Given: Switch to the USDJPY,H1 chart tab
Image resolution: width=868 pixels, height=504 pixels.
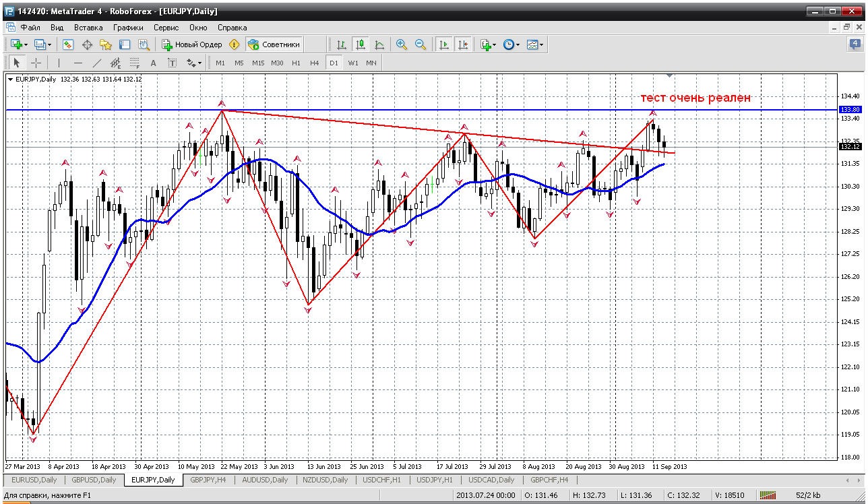Looking at the screenshot, I should [436, 480].
